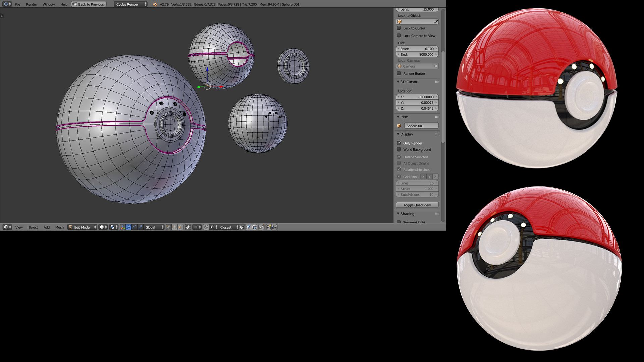This screenshot has width=644, height=362.
Task: Click the icon right after Closest dropdown
Action: pos(242,227)
